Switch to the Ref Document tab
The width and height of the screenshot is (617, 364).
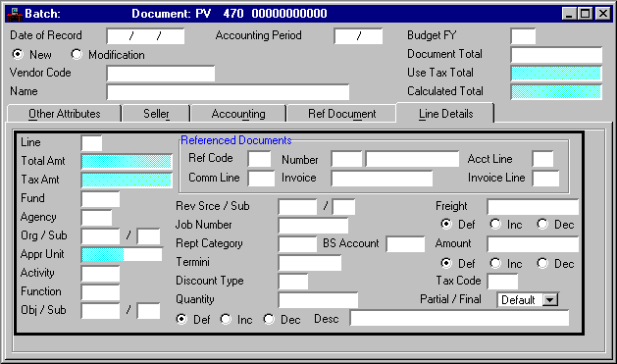tap(341, 114)
